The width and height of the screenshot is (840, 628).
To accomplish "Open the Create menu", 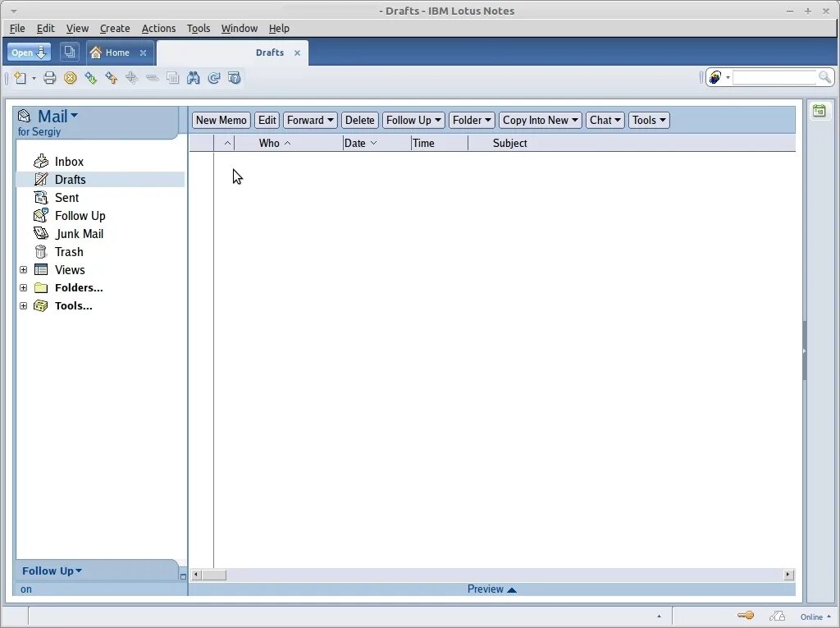I will pyautogui.click(x=115, y=29).
